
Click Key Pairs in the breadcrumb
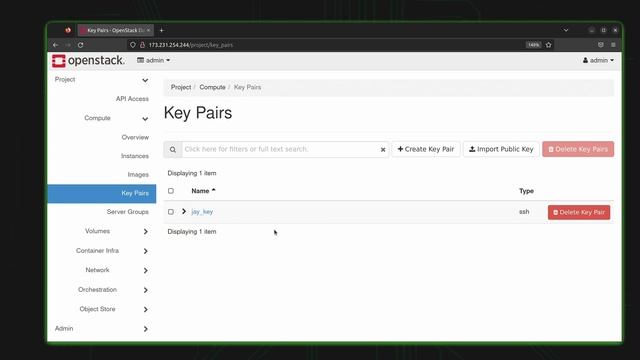[x=247, y=87]
